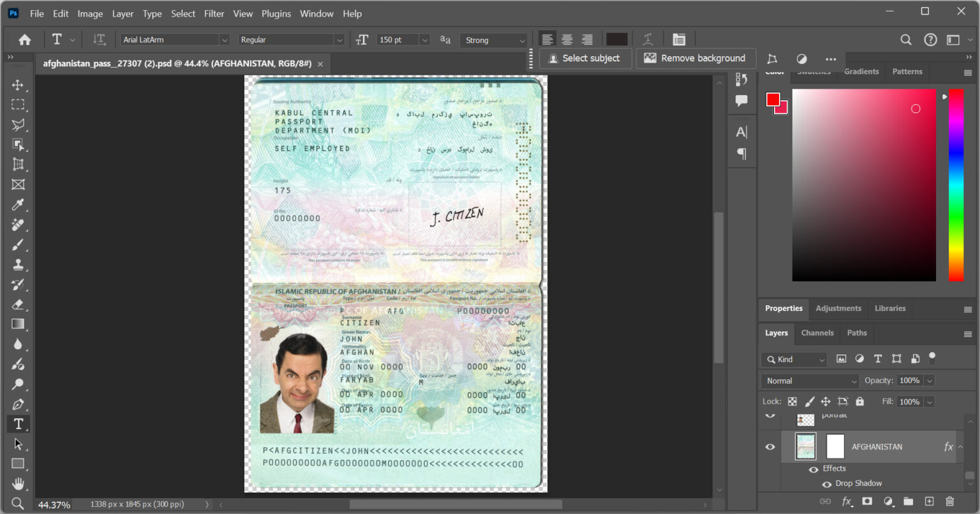Select the Spot Healing Brush tool
Screen dimensions: 980x514
coord(18,225)
